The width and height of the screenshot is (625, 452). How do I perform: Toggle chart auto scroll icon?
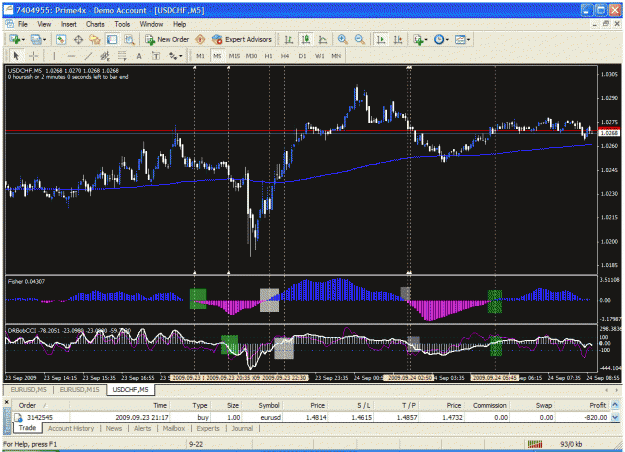click(x=381, y=39)
